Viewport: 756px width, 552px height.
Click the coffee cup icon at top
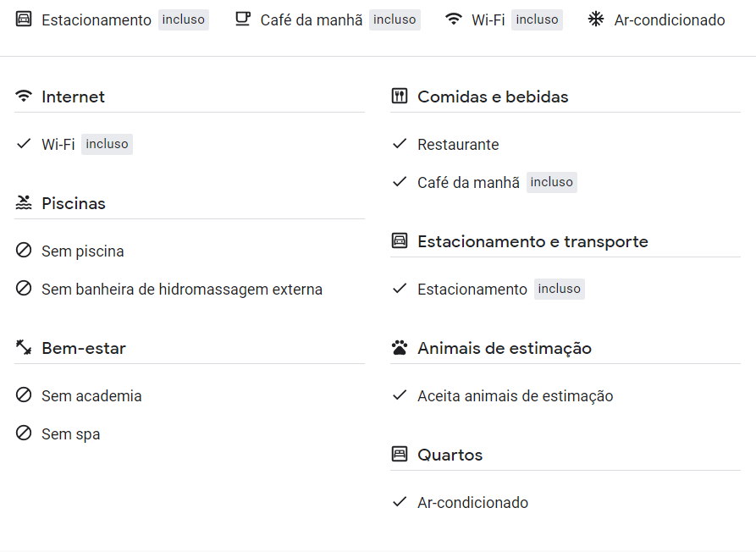pyautogui.click(x=242, y=19)
